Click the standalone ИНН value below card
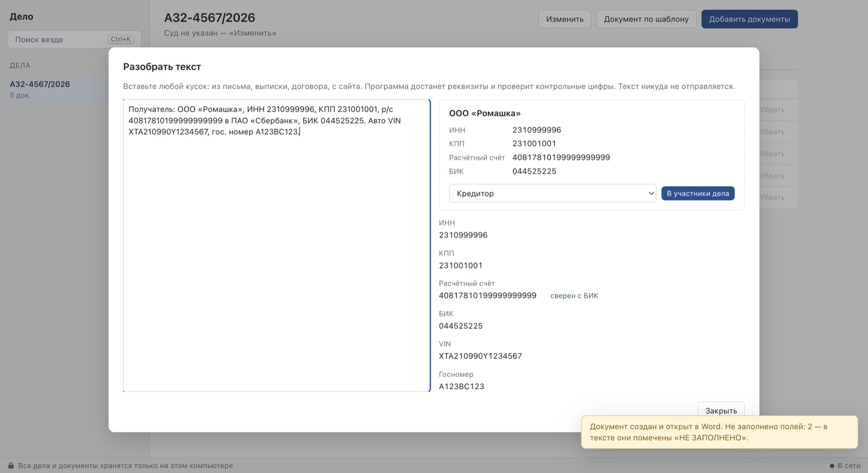This screenshot has width=868, height=473. [463, 235]
